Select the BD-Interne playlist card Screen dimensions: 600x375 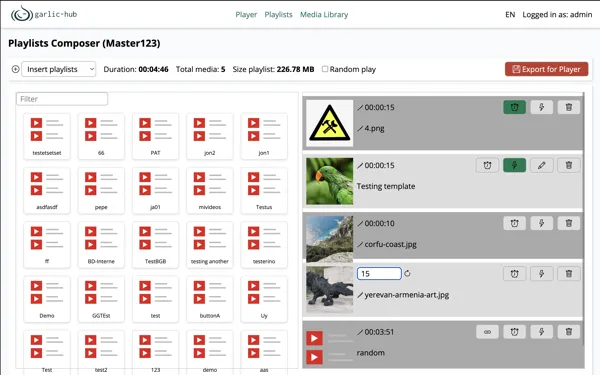pyautogui.click(x=101, y=245)
